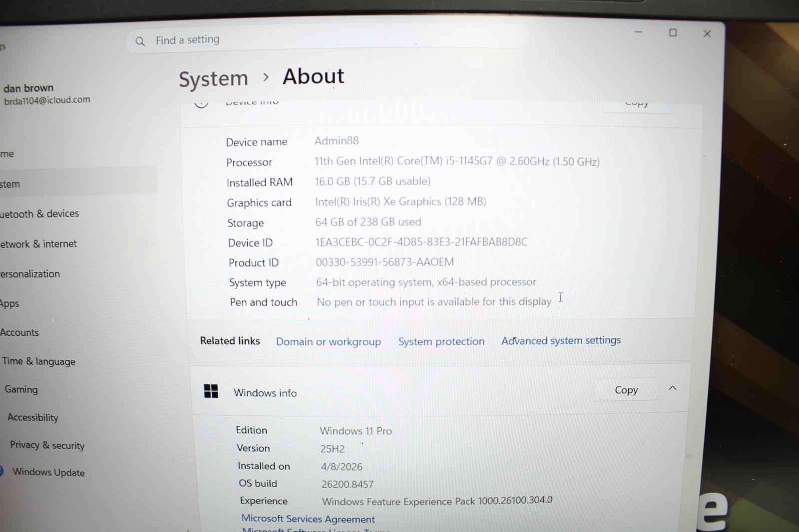Select Installed on date 4/8/2026
The height and width of the screenshot is (532, 799).
coord(342,467)
